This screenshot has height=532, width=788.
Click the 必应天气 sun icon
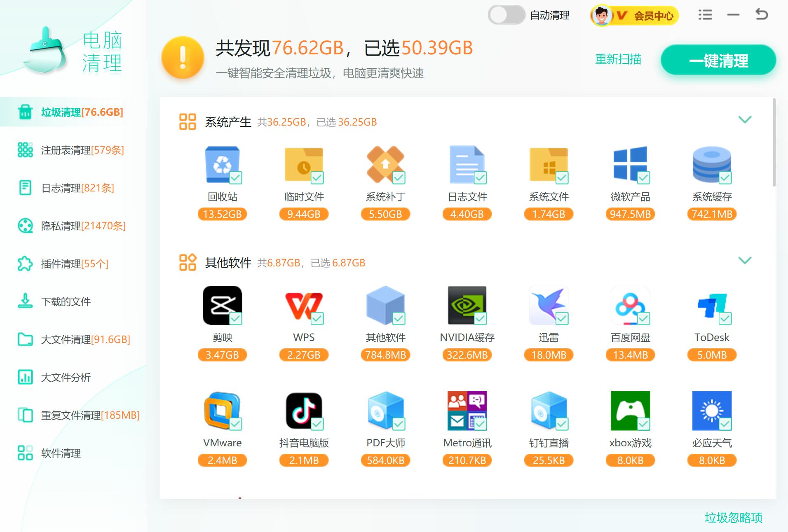click(712, 411)
